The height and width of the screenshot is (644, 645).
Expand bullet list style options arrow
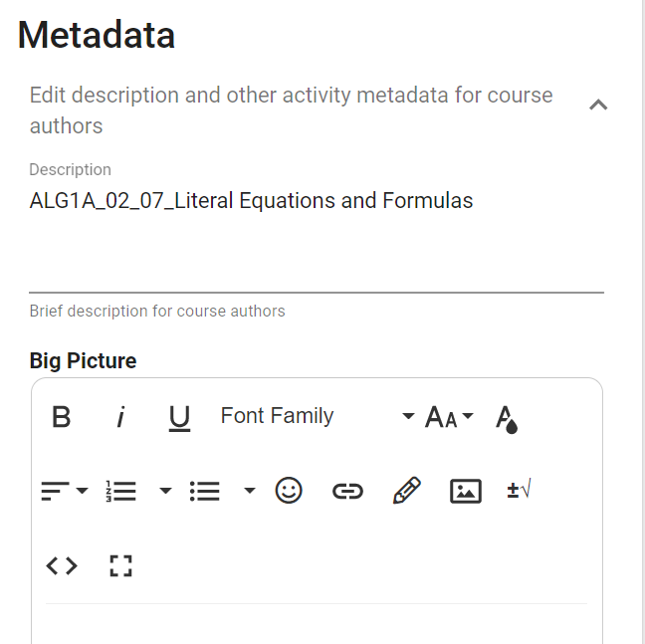(x=249, y=490)
